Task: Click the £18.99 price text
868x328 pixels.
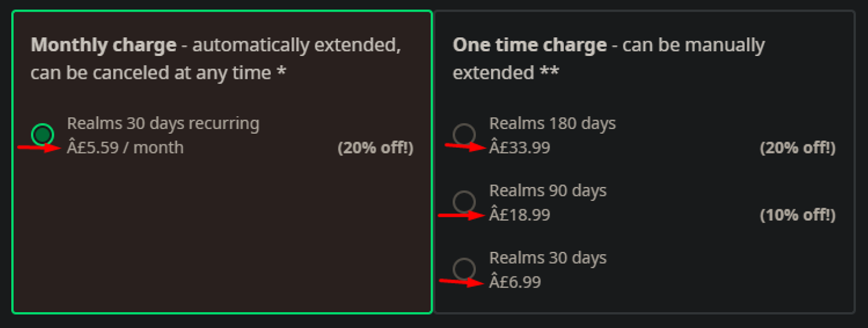Action: click(x=519, y=215)
